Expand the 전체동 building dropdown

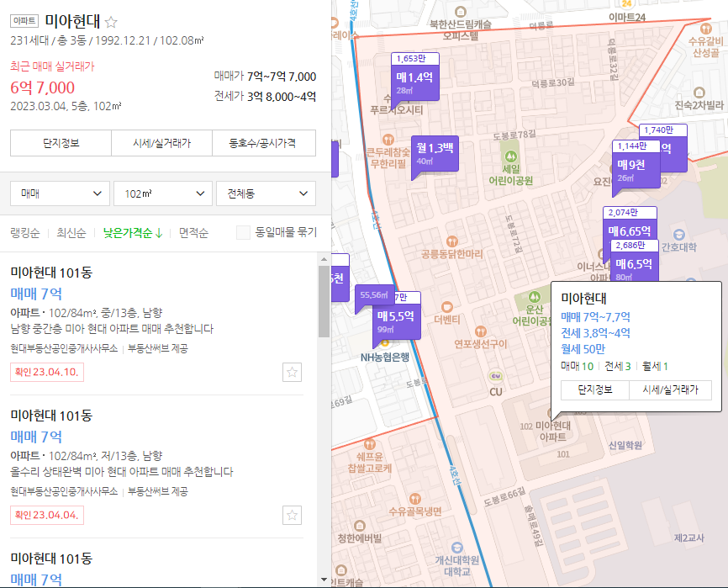pos(266,193)
